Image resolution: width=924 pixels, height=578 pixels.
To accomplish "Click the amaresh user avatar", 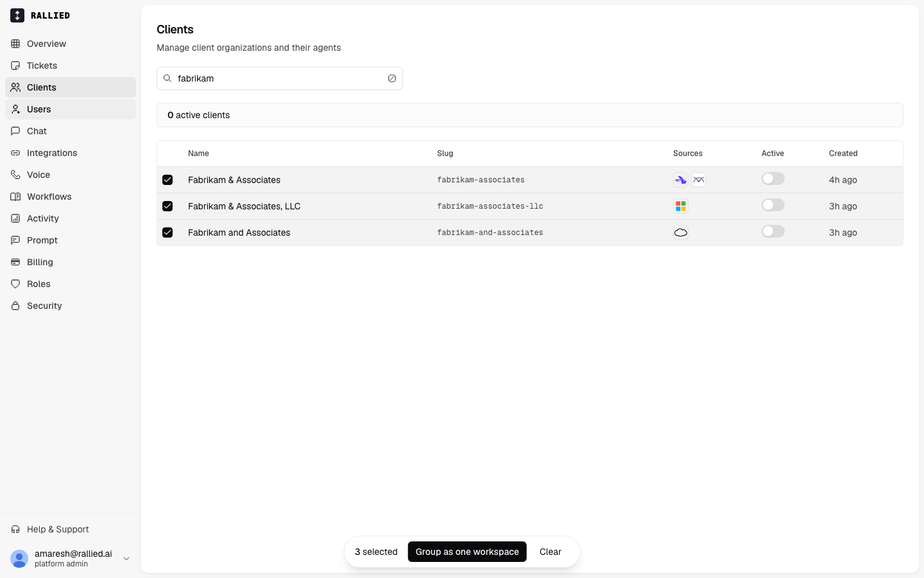I will [x=19, y=559].
